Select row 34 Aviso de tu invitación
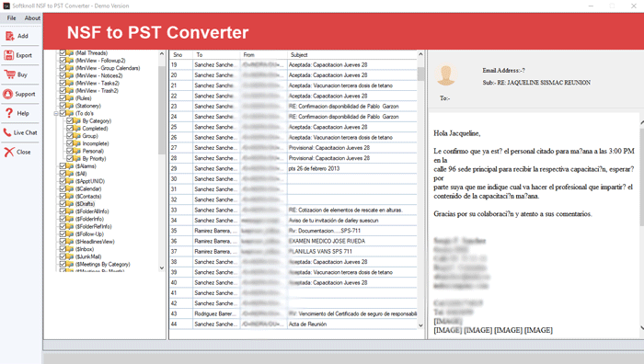This screenshot has width=644, height=364. (293, 221)
